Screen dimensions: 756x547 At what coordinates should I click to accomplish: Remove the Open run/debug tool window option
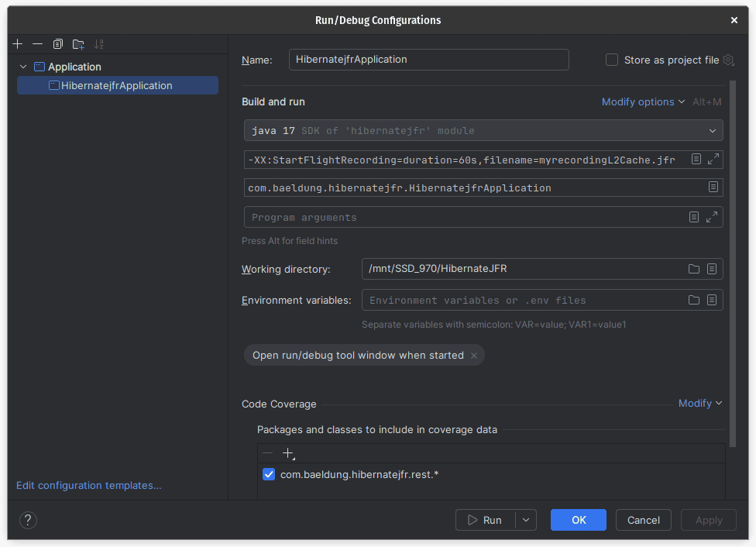click(474, 356)
